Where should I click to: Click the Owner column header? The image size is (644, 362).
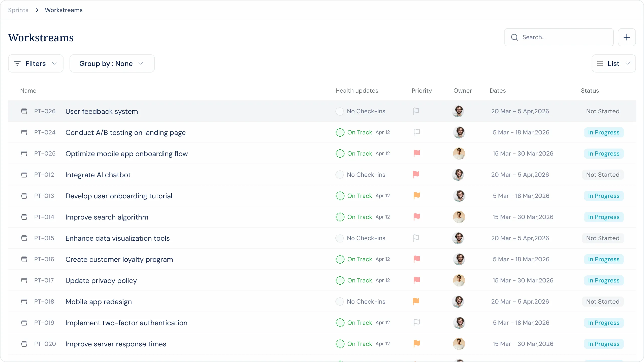pos(463,91)
